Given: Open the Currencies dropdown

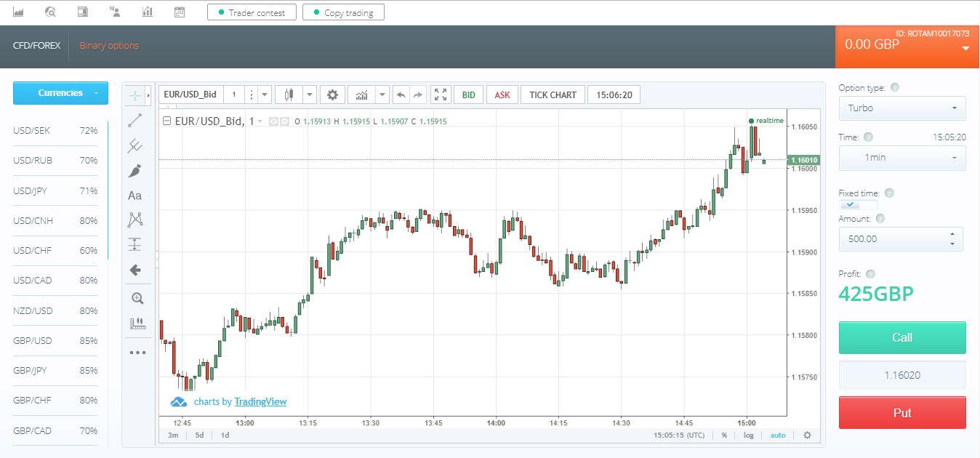Looking at the screenshot, I should (60, 93).
